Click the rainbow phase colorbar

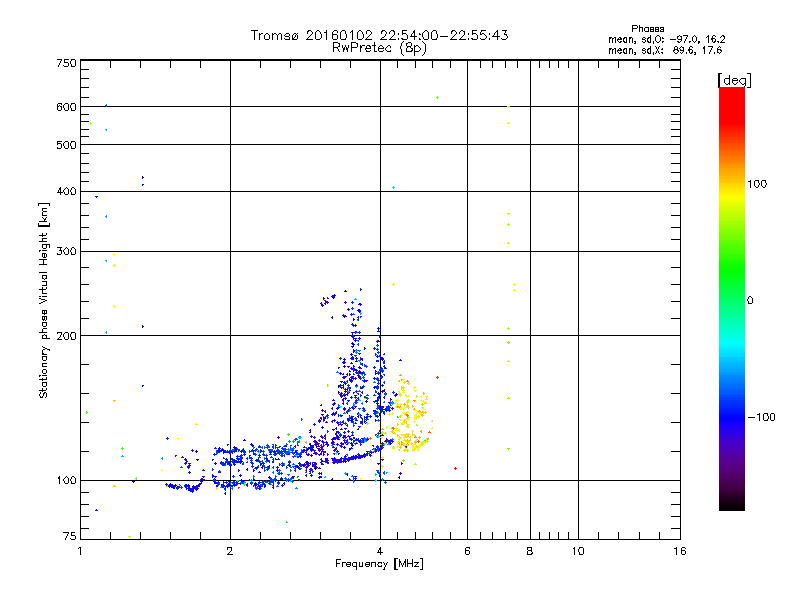(732, 298)
